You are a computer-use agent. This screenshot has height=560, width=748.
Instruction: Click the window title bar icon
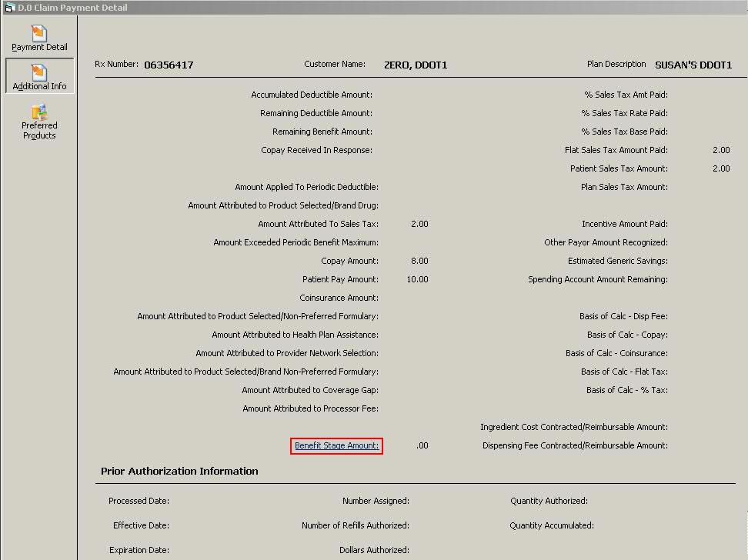tap(8, 8)
